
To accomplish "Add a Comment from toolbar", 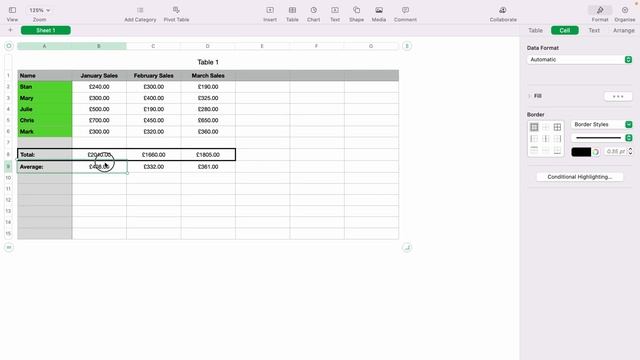I will pos(405,10).
